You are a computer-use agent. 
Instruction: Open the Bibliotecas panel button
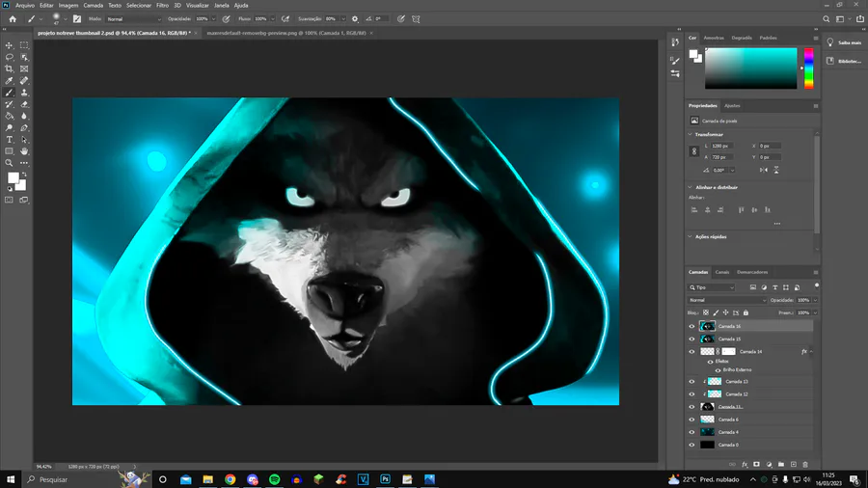[x=843, y=61]
